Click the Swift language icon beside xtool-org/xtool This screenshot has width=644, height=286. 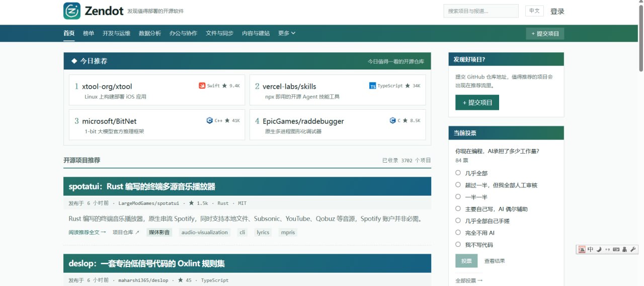point(202,86)
